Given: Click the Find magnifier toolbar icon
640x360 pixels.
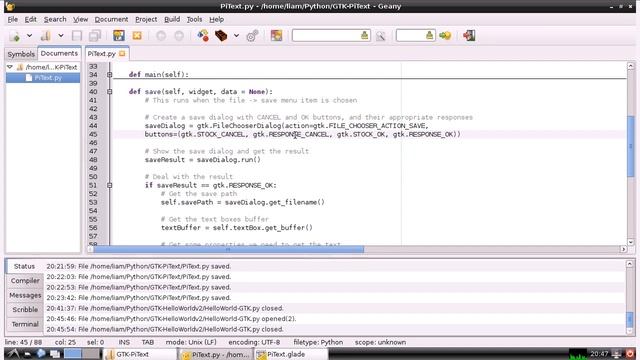Looking at the screenshot, I should [380, 36].
